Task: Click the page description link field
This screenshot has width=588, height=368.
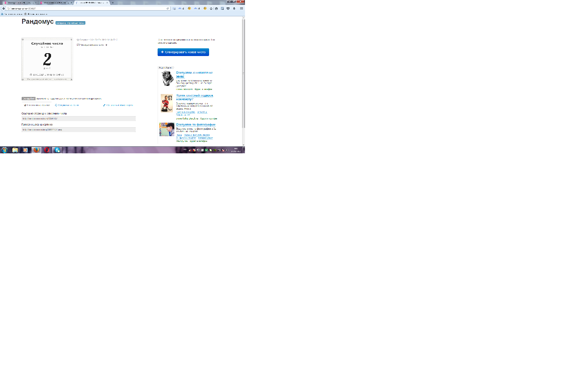Action: [78, 119]
